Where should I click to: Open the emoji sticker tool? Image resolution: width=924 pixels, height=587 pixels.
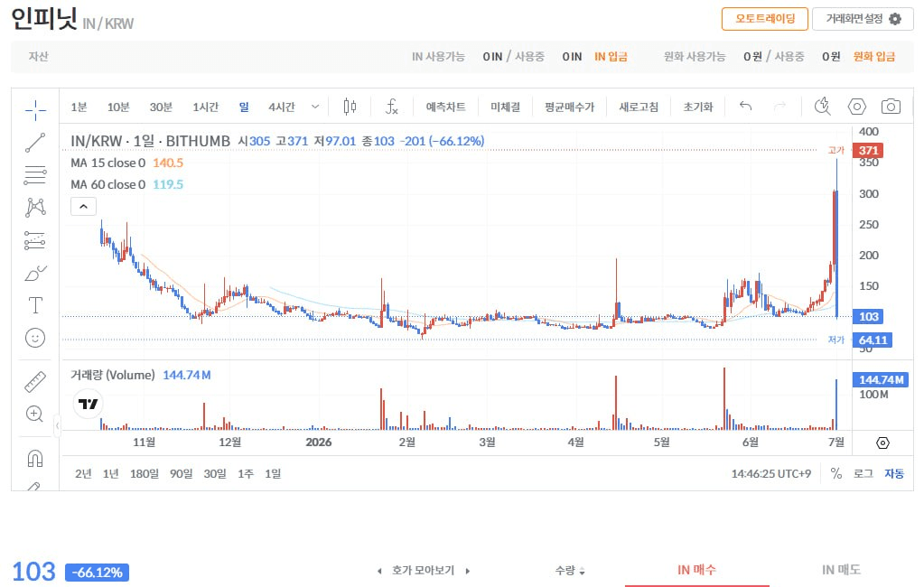click(x=35, y=338)
